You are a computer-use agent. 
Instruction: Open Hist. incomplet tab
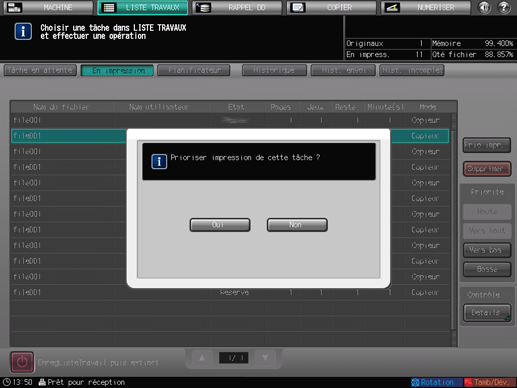(412, 70)
